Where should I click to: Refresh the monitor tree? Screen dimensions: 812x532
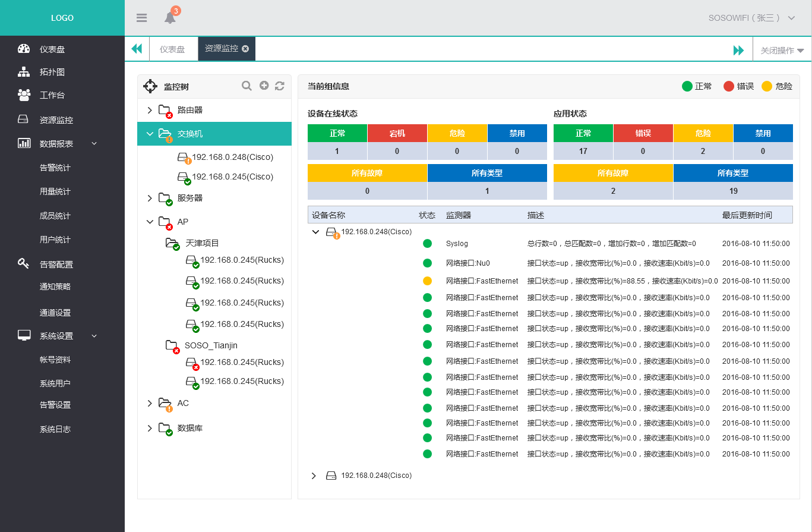280,86
